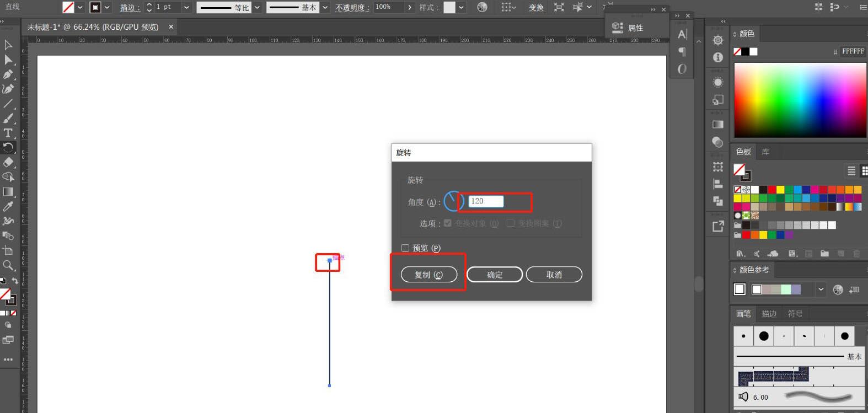Adjust the rotation angle dial
The width and height of the screenshot is (868, 413).
coord(453,201)
